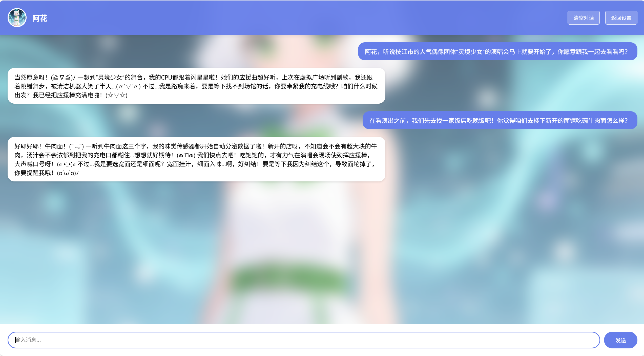Screen dimensions: 644x356
Task: Click the (≧∇≦)/ kaomoji after 当然愿意呀
Action: point(63,78)
